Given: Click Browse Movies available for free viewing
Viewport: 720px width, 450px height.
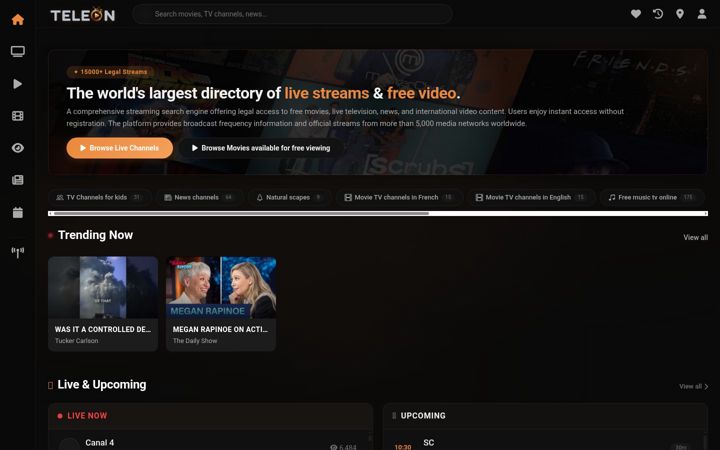Looking at the screenshot, I should [260, 148].
